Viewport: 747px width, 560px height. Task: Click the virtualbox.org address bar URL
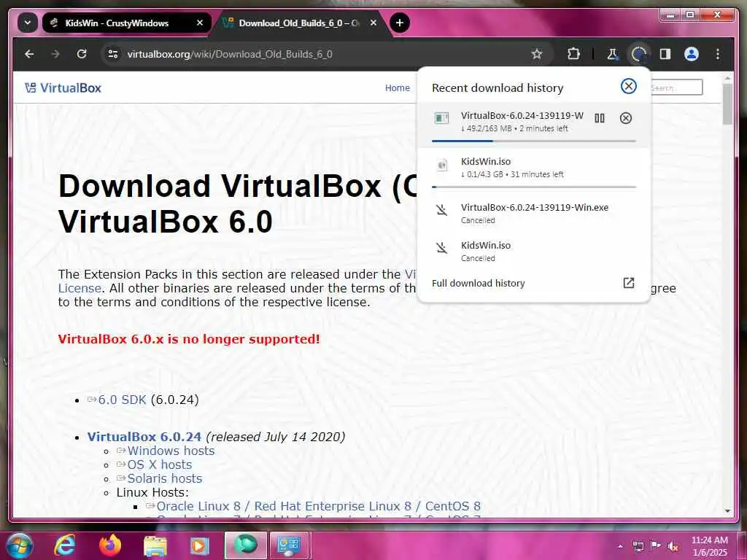(230, 54)
